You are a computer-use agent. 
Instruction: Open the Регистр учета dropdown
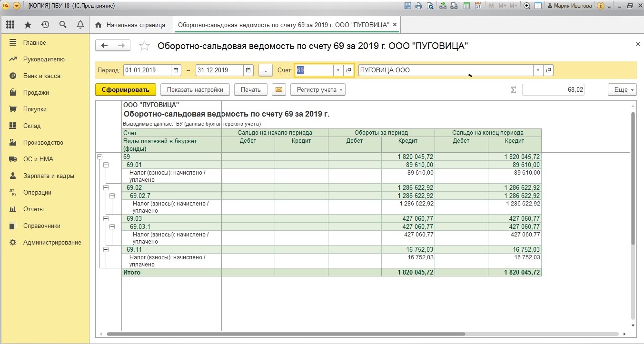[318, 89]
